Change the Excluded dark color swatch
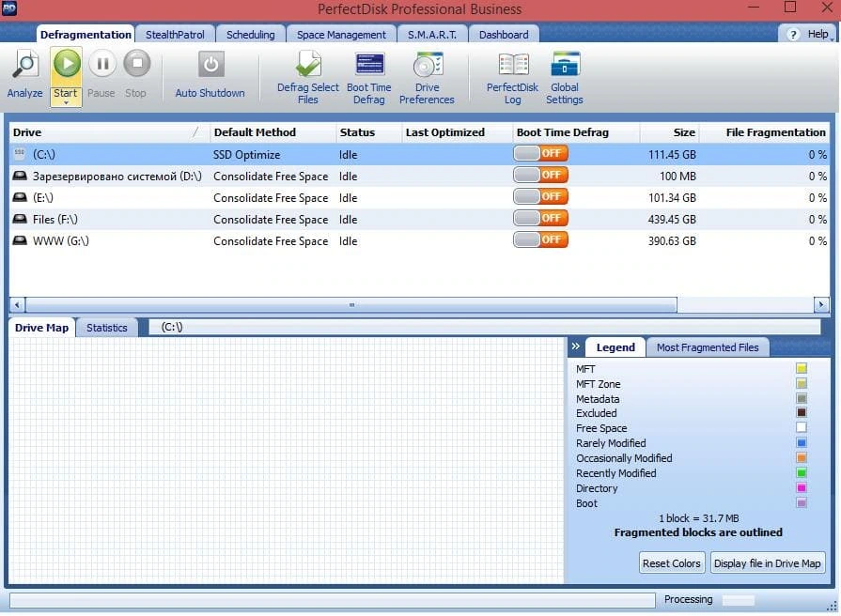Screen dimensions: 841x616 802,413
